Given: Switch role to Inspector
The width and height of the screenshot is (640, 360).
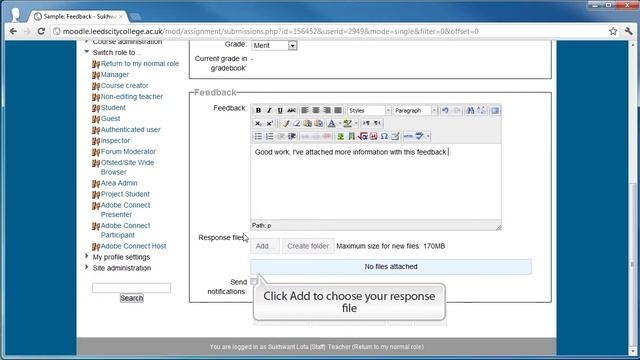Looking at the screenshot, I should click(x=115, y=141).
